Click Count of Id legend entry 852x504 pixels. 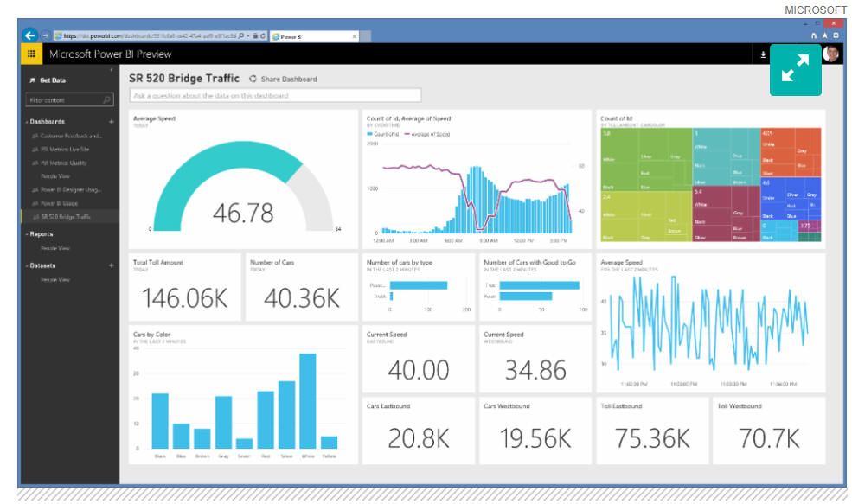pyautogui.click(x=383, y=134)
